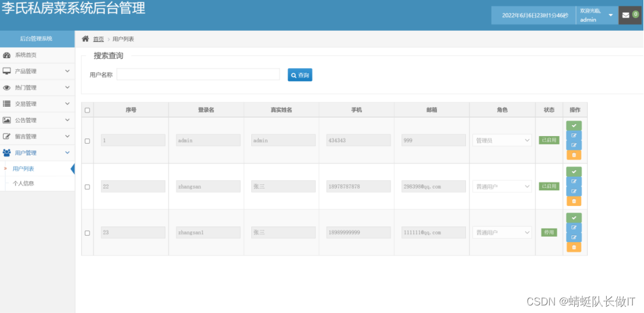Click the 李氏私房菜系统后台管理 title

tap(73, 9)
